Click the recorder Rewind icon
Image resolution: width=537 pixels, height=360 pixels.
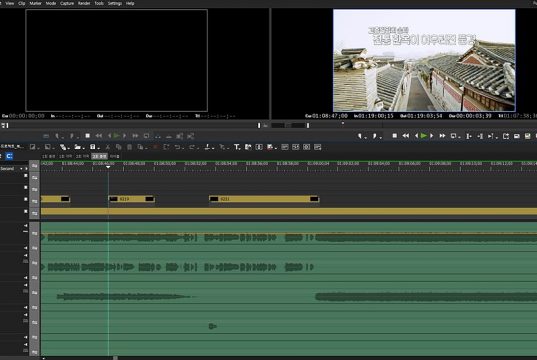pos(405,136)
